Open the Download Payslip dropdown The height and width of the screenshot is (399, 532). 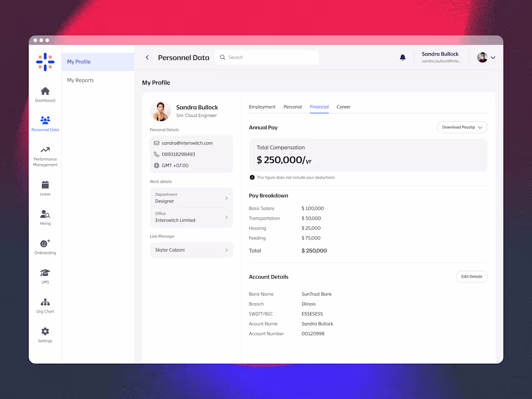coord(461,127)
